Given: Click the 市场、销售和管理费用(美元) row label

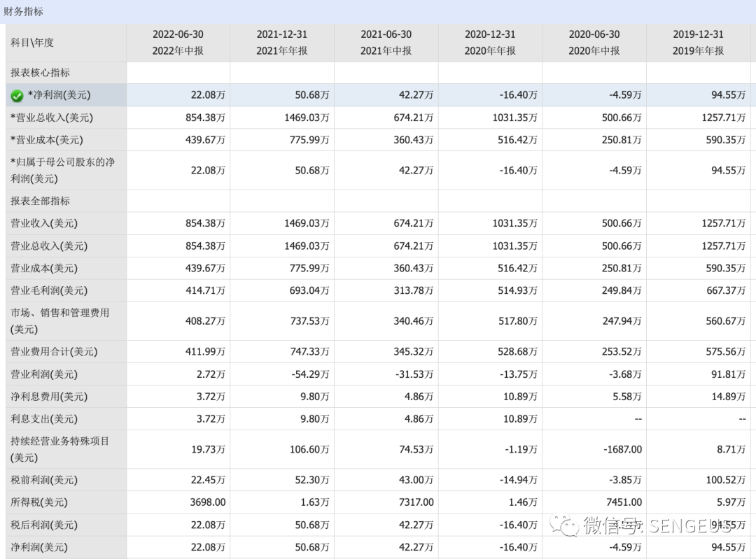Looking at the screenshot, I should pos(60,321).
